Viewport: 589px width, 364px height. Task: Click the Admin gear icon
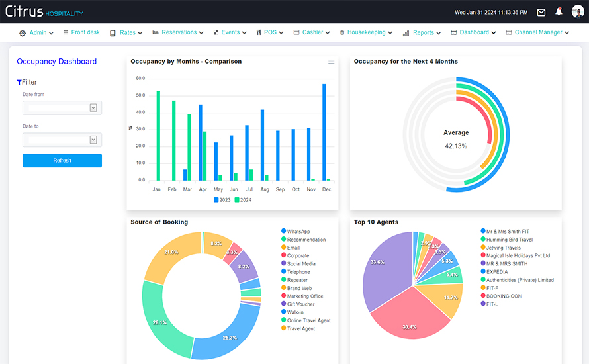(x=23, y=33)
